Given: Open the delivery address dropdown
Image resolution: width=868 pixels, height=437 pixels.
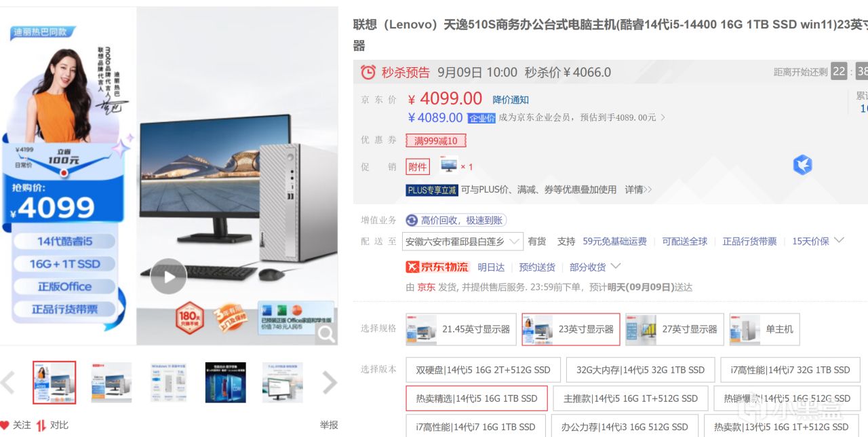Looking at the screenshot, I should (x=463, y=242).
